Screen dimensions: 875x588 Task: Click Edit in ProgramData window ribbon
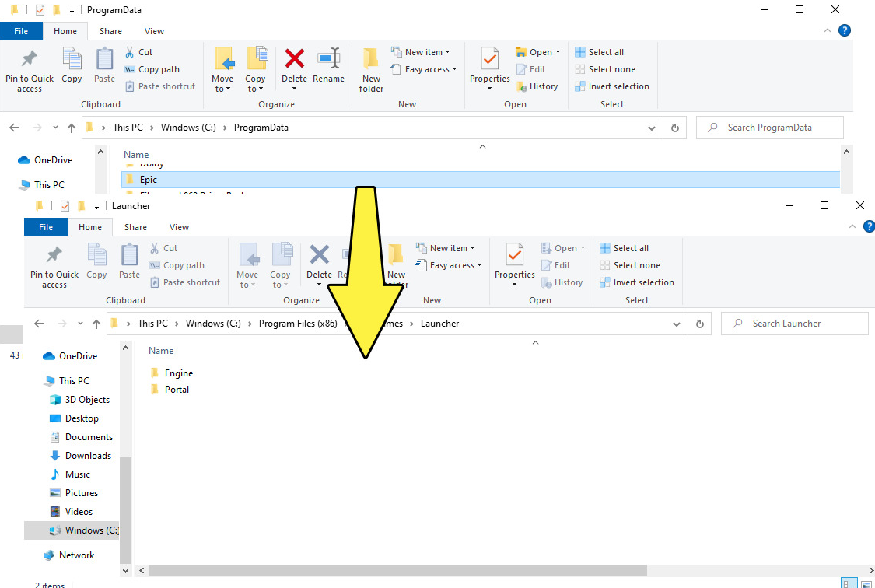530,69
